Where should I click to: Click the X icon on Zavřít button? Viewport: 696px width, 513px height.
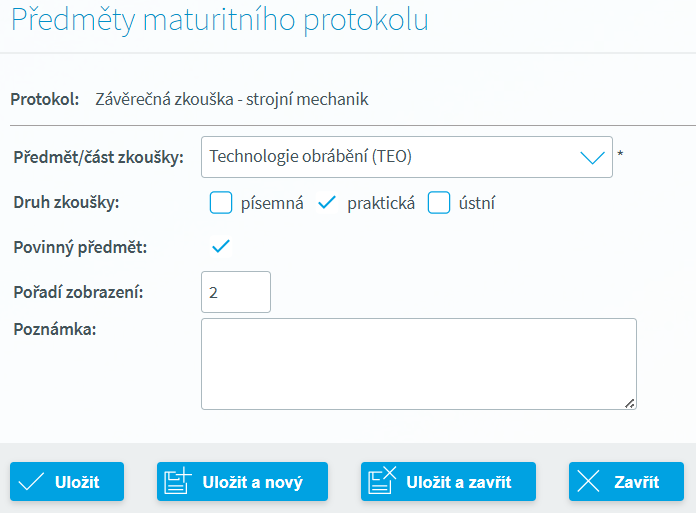588,481
